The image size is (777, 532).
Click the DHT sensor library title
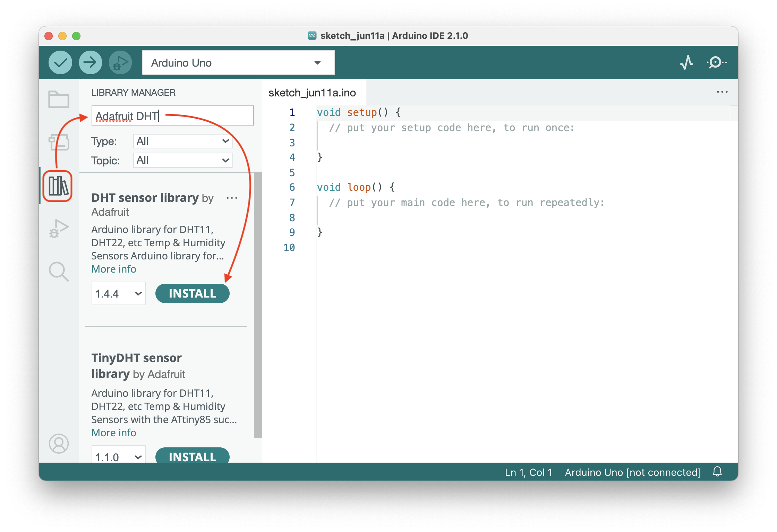tap(145, 198)
